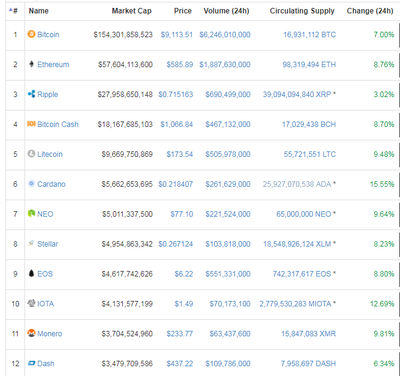Open the Ethereum name link
This screenshot has width=400, height=376.
[53, 64]
